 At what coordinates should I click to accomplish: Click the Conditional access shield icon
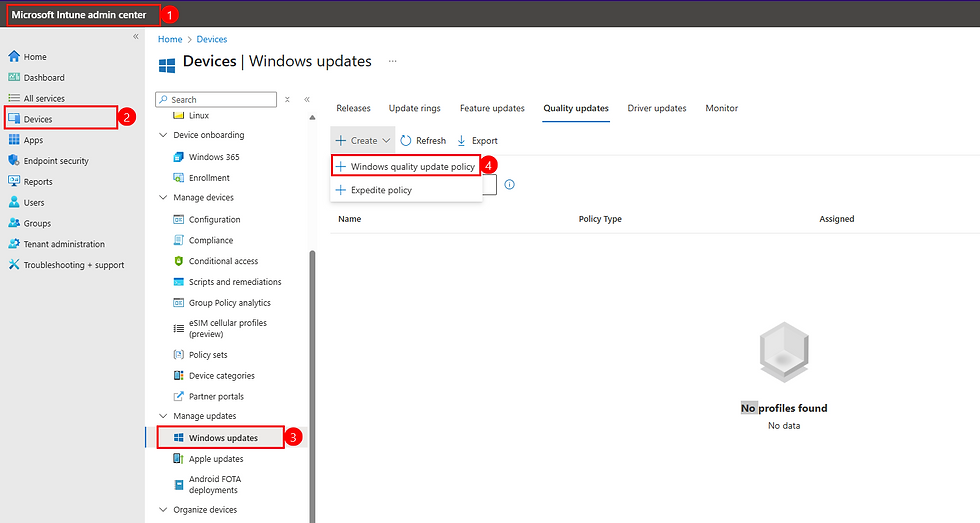[179, 261]
